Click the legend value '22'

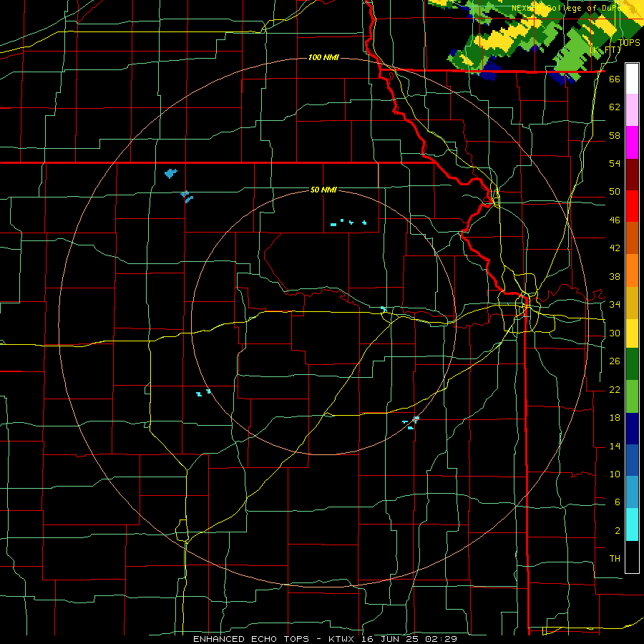click(x=615, y=390)
